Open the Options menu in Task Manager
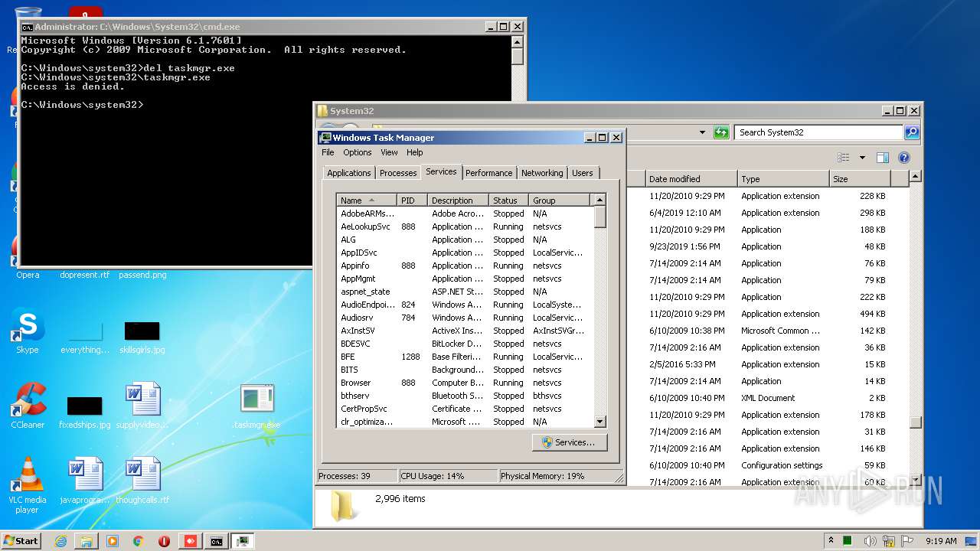 coord(357,152)
